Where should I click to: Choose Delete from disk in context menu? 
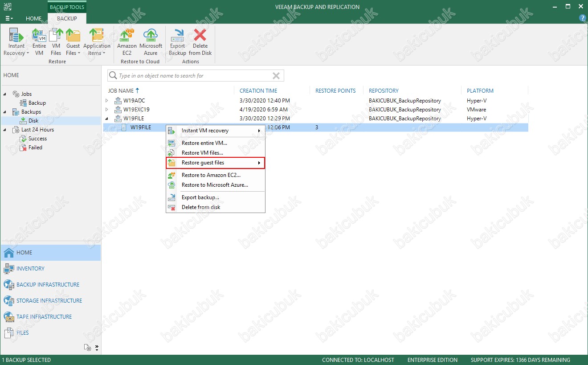pyautogui.click(x=216, y=207)
